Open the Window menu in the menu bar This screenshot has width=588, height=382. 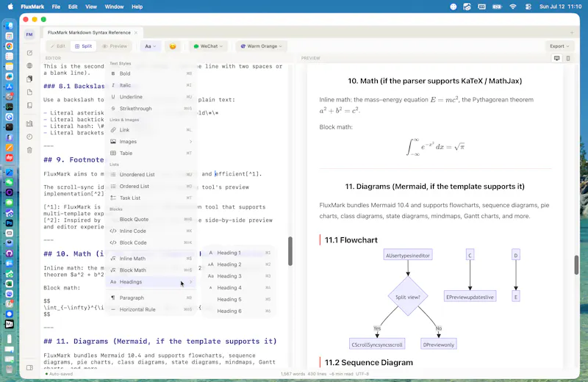(x=114, y=7)
